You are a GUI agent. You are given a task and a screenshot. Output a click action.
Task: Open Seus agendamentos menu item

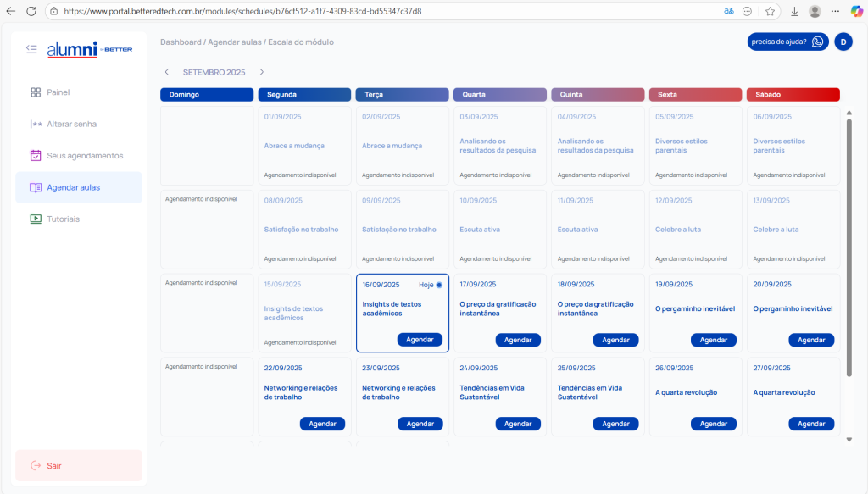click(x=85, y=156)
